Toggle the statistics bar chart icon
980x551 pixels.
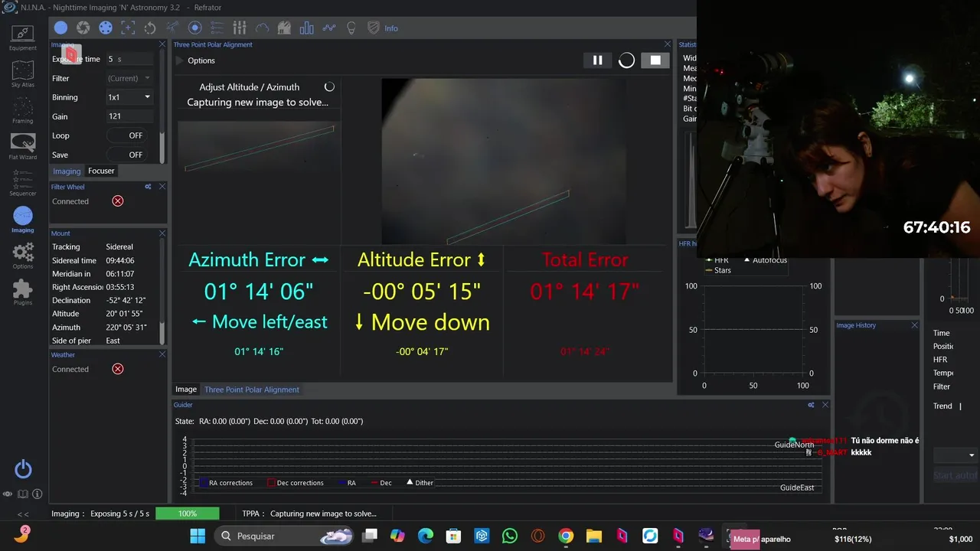pyautogui.click(x=307, y=28)
